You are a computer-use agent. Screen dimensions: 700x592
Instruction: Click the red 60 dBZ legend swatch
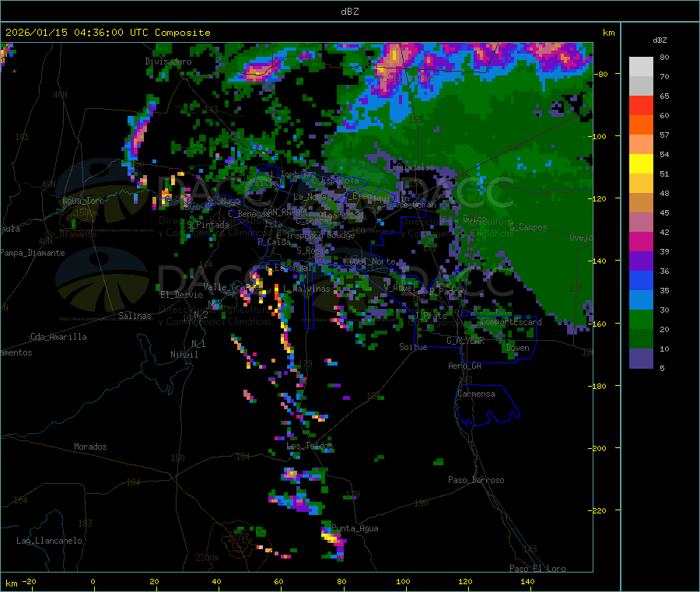[641, 105]
